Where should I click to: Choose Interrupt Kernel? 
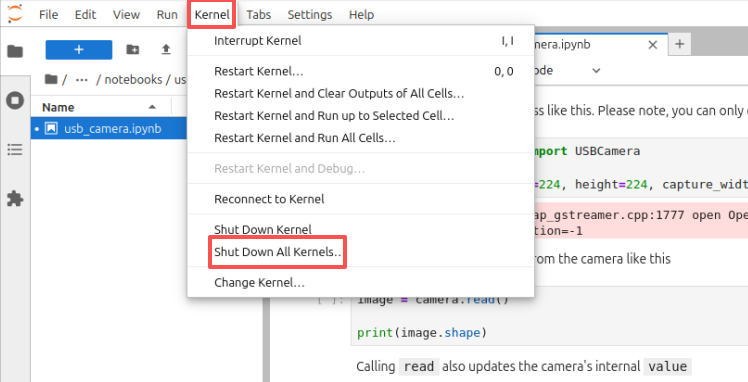pos(361,41)
